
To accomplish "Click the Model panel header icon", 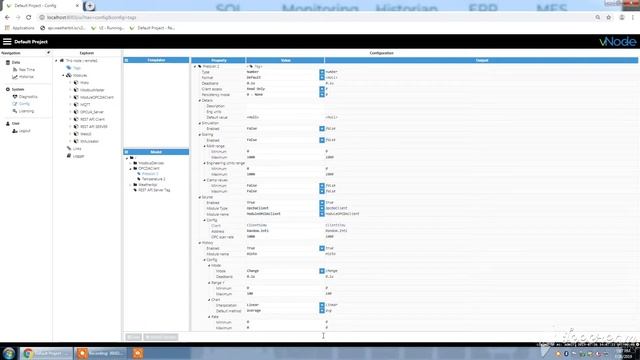I will click(126, 152).
